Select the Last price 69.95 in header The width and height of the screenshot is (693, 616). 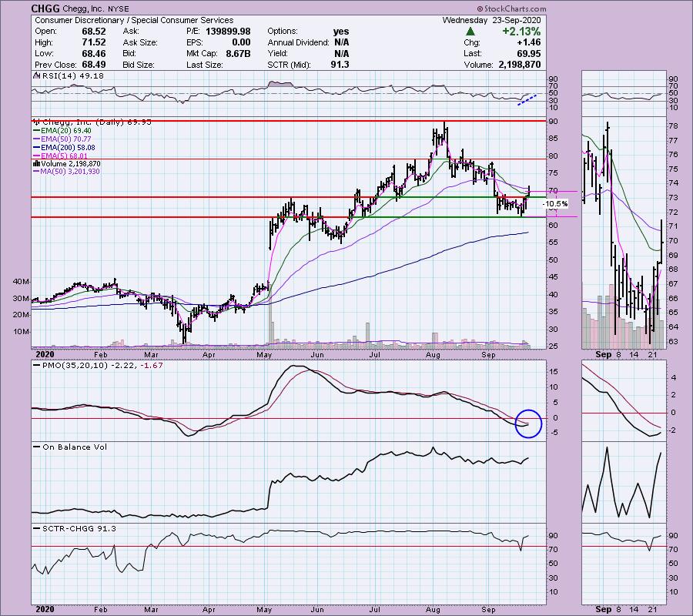(x=529, y=53)
